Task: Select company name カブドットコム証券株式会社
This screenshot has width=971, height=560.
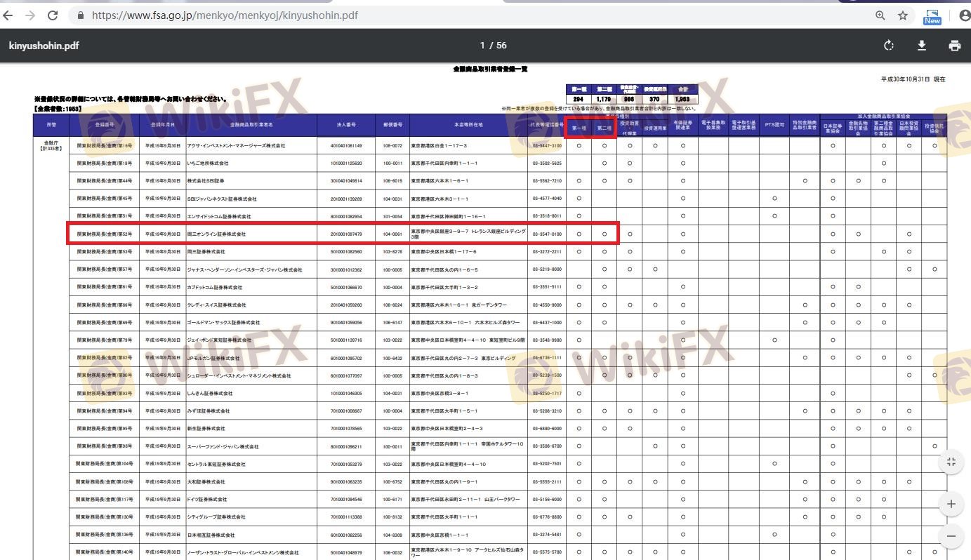Action: [214, 288]
